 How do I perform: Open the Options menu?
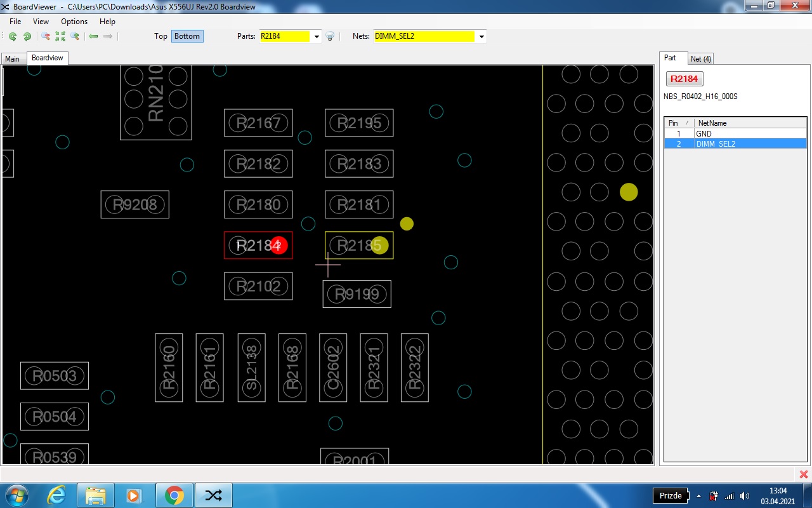[x=74, y=22]
